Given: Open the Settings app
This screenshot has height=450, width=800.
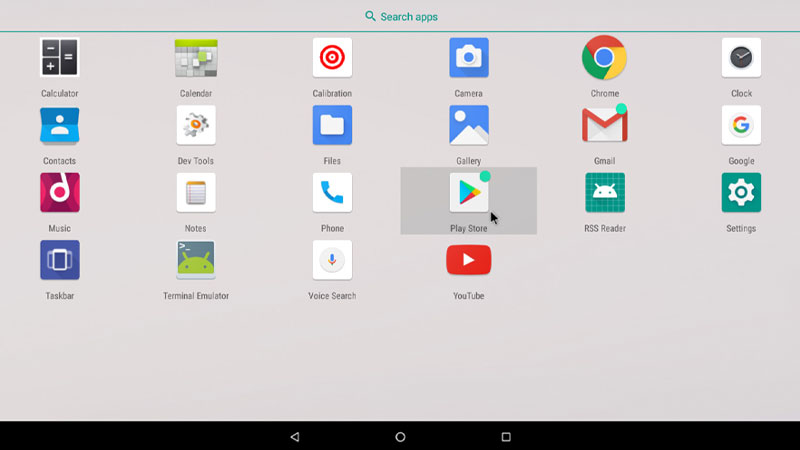Looking at the screenshot, I should click(741, 192).
